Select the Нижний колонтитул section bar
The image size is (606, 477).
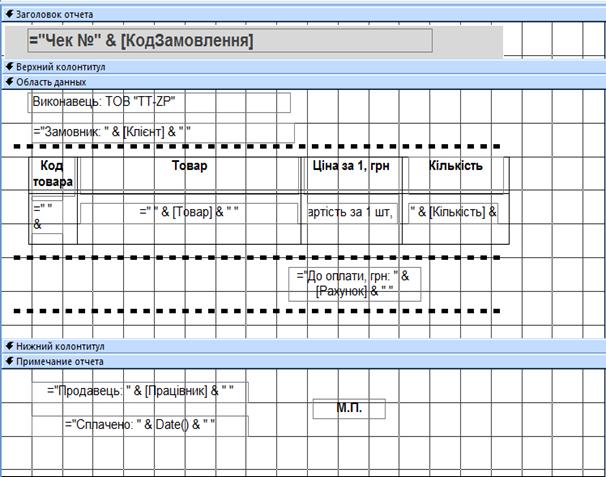coord(303,346)
